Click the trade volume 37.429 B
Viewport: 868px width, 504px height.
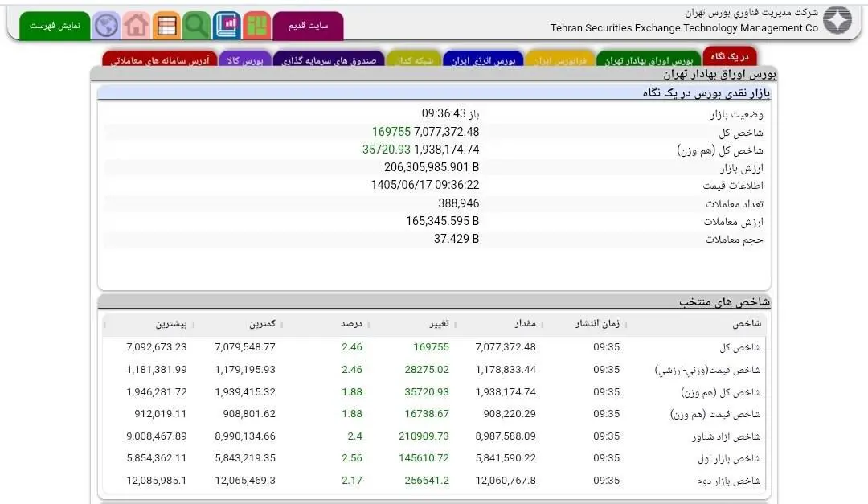pos(457,239)
